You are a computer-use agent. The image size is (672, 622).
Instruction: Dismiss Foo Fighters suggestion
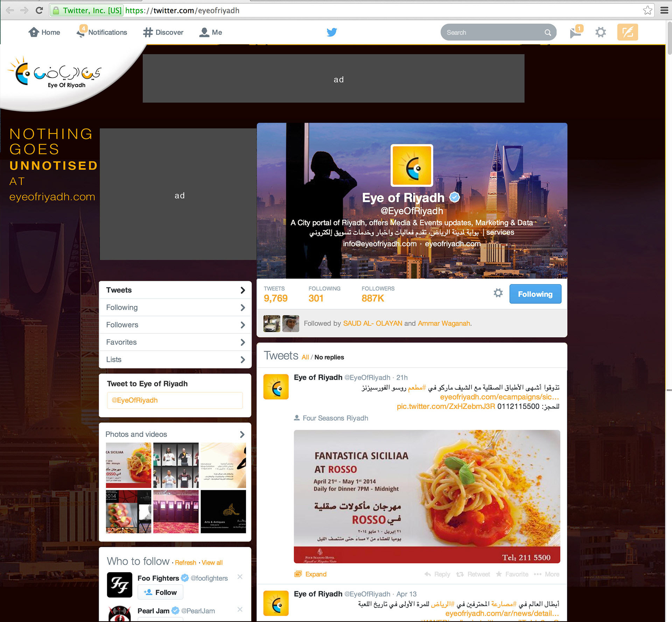240,577
